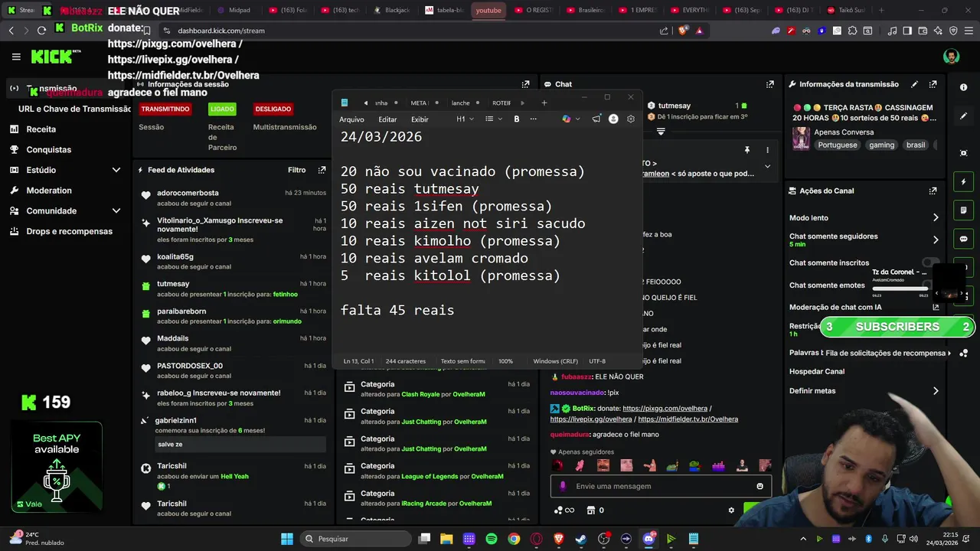Open Conquistas in the Kick sidebar

(49, 150)
